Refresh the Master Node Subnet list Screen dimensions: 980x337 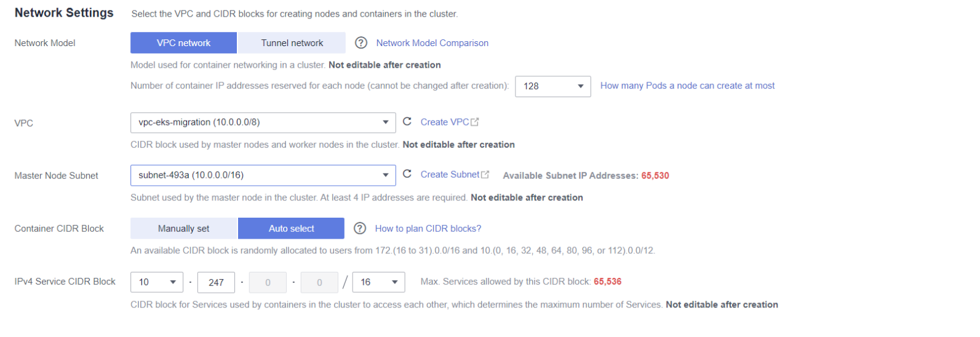407,175
